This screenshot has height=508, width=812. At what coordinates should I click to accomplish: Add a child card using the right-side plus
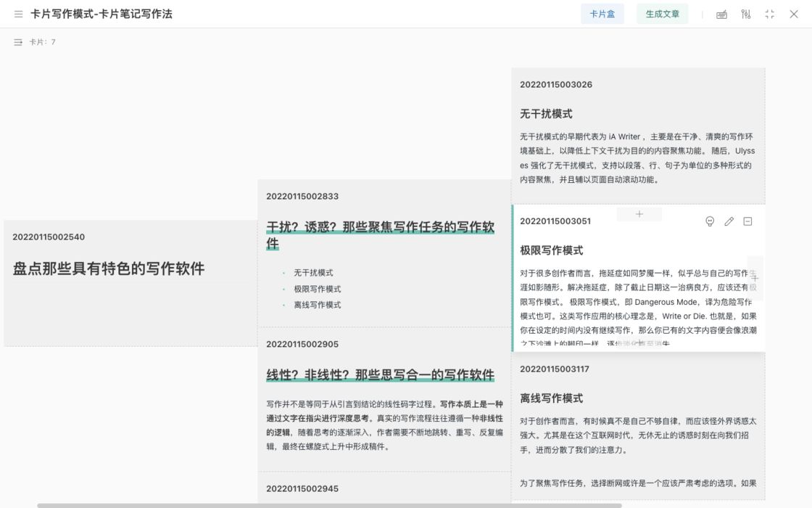coord(755,278)
